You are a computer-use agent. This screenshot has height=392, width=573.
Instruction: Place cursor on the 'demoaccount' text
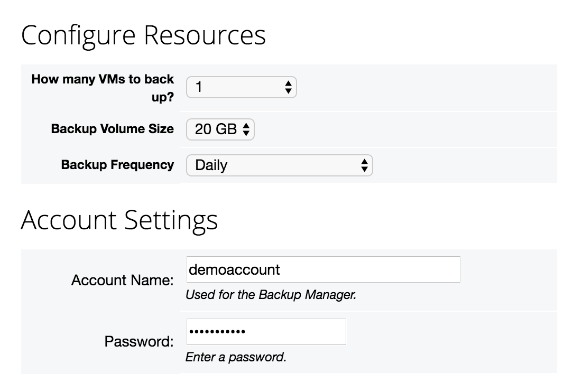point(234,270)
